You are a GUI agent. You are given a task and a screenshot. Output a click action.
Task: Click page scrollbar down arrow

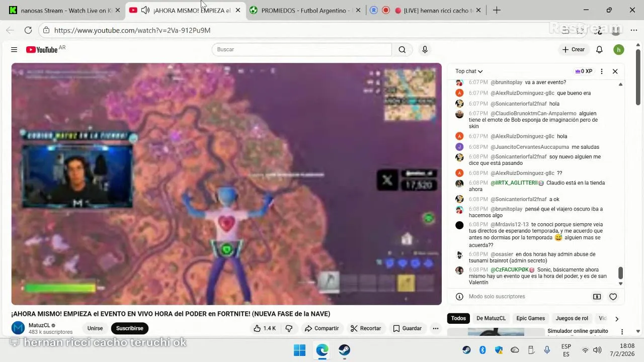638,331
